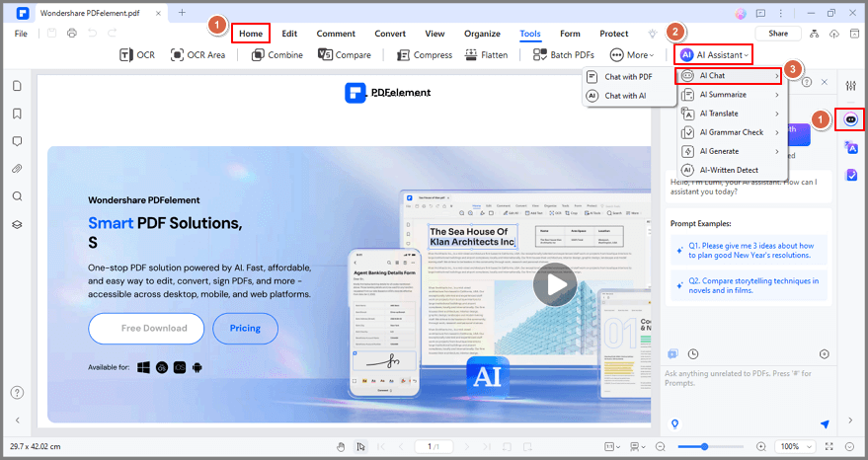
Task: Switch to the Home tab
Action: click(251, 34)
